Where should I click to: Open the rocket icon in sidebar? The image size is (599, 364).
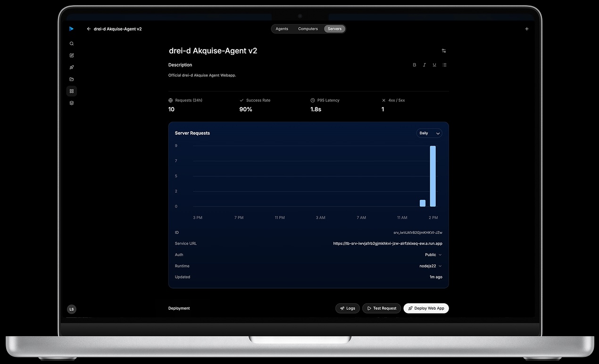click(x=72, y=67)
